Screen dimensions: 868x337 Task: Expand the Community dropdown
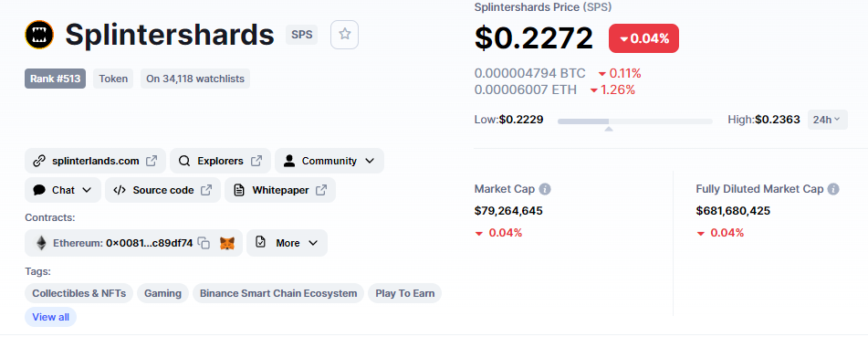point(329,161)
